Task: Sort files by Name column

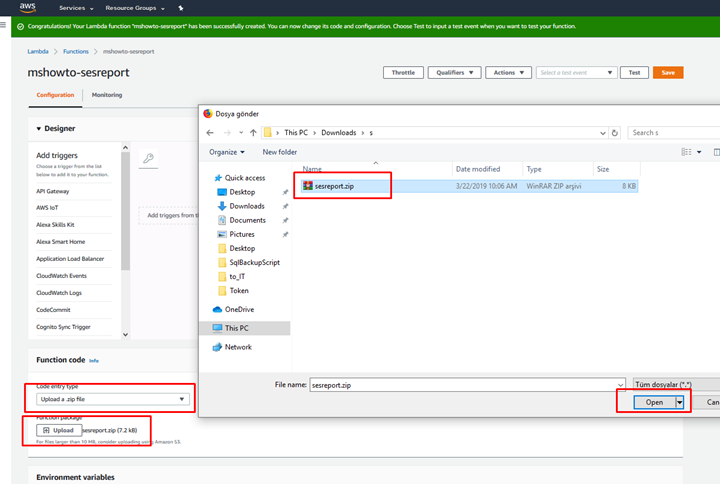Action: (x=312, y=169)
